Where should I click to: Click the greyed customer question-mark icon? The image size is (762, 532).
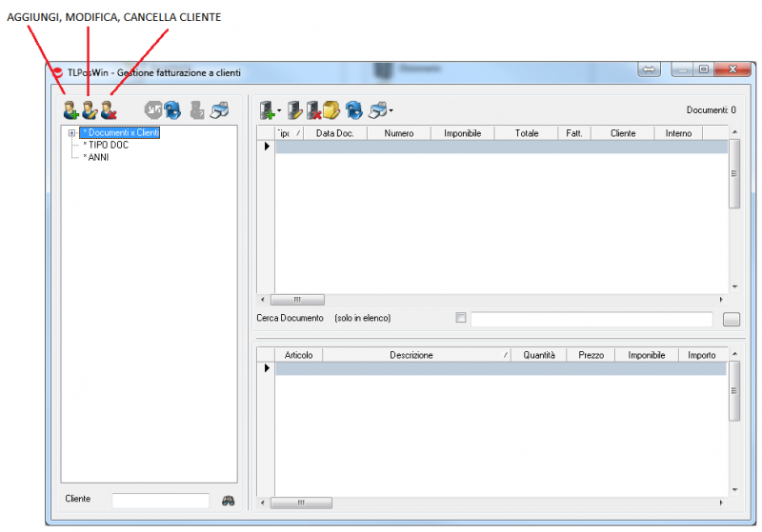(x=197, y=110)
